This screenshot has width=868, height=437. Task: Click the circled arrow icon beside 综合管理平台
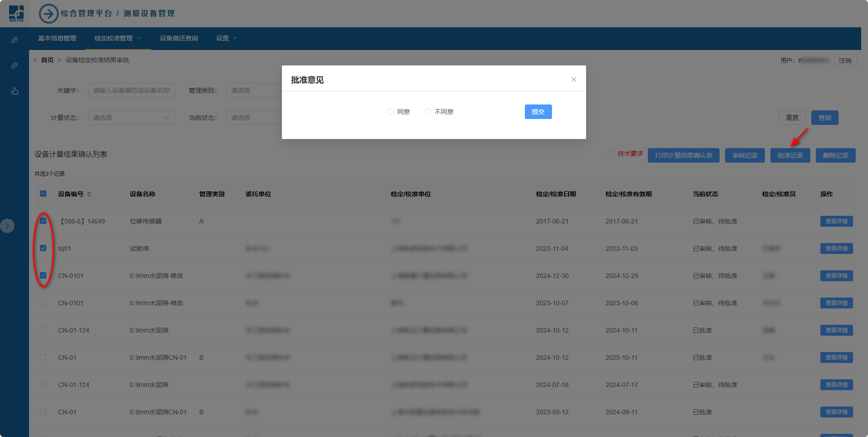point(48,14)
